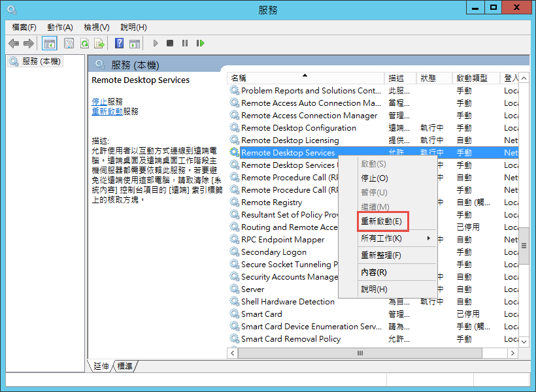Click the green Refresh toolbar icon

pos(84,43)
